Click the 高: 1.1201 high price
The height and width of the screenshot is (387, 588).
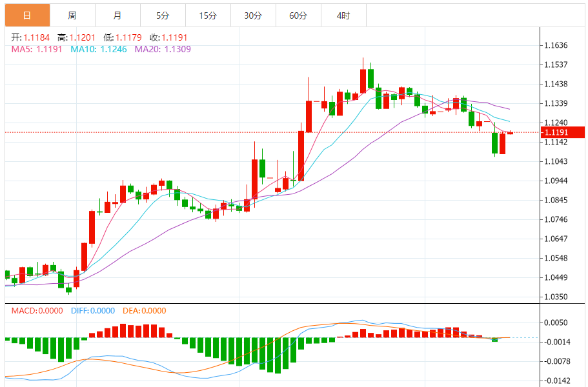[77, 37]
